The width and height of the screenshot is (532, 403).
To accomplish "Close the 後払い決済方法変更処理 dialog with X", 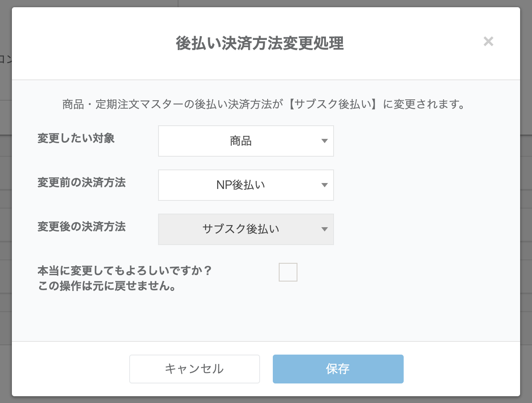I will coord(488,42).
